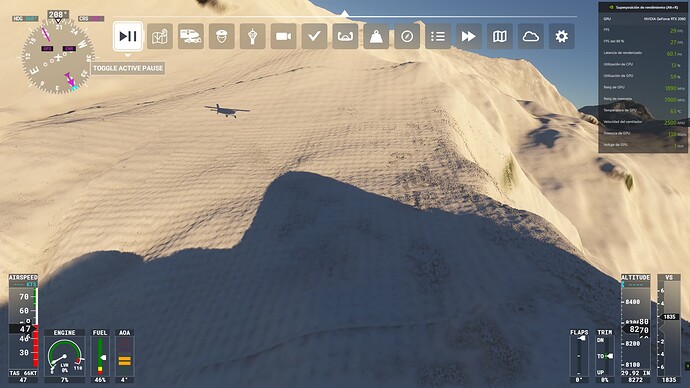The width and height of the screenshot is (690, 388).
Task: Open toolbar settings gear icon
Action: click(562, 36)
